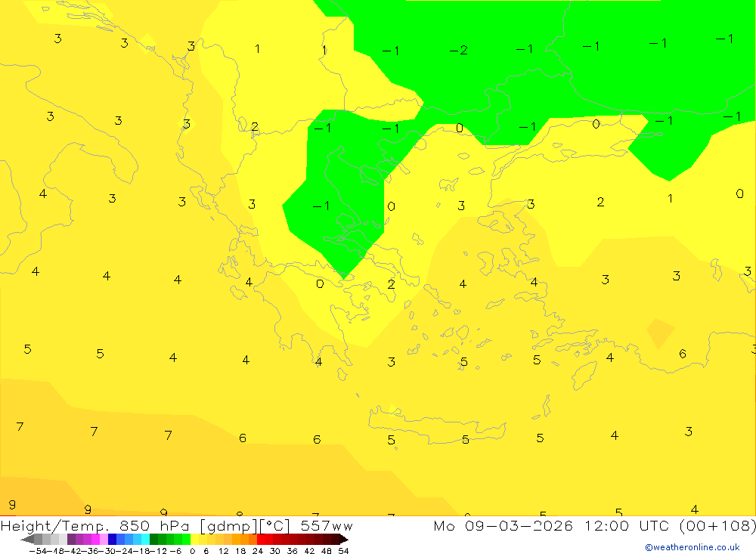Click the [°C] unit label
This screenshot has width=756, height=554.
pyautogui.click(x=275, y=526)
